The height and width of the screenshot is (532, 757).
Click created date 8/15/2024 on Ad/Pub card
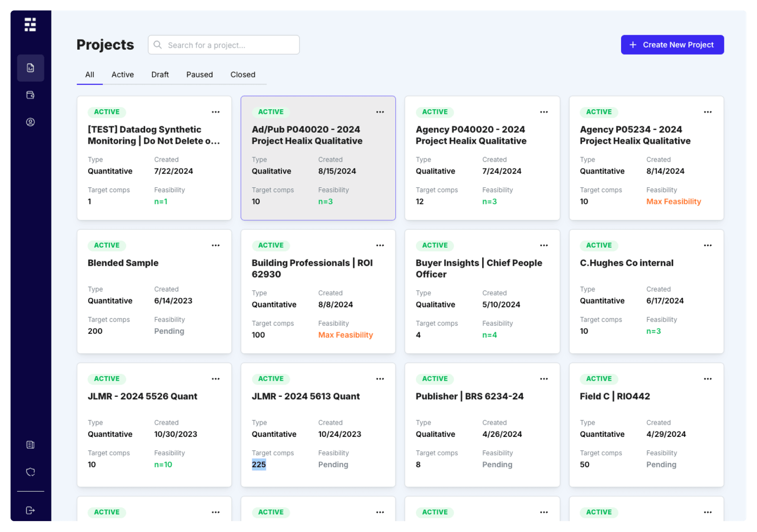point(337,171)
